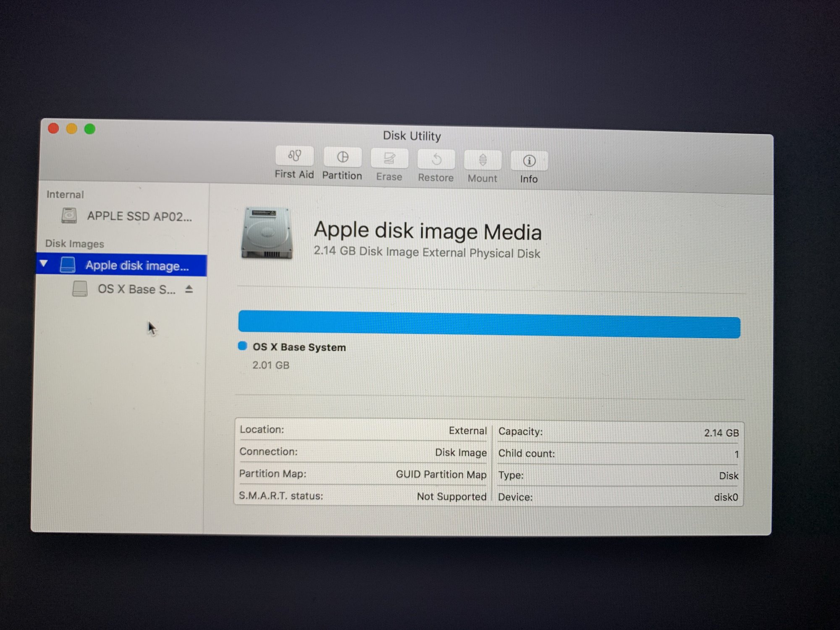Click the Connection Disk Image value
Screen dimensions: 840x630
461,452
